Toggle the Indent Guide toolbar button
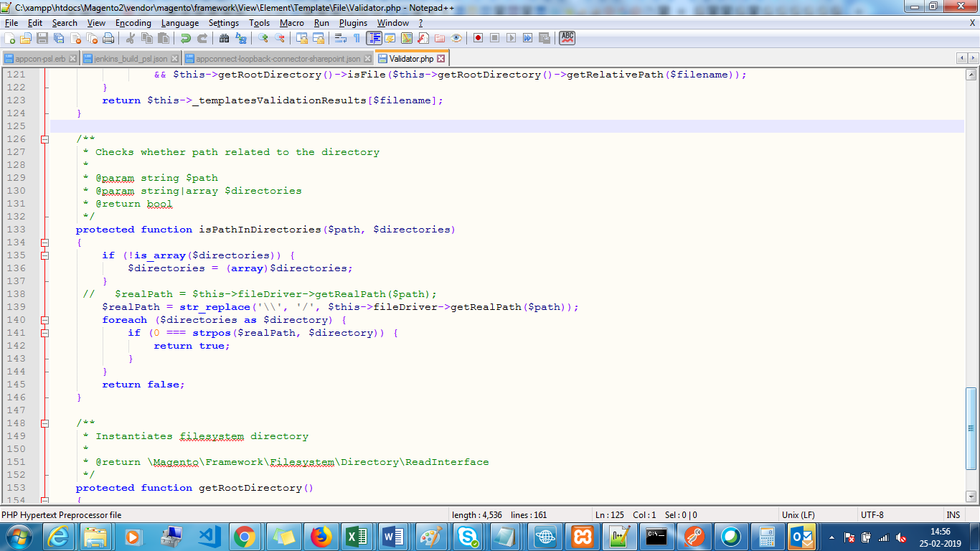 tap(374, 38)
